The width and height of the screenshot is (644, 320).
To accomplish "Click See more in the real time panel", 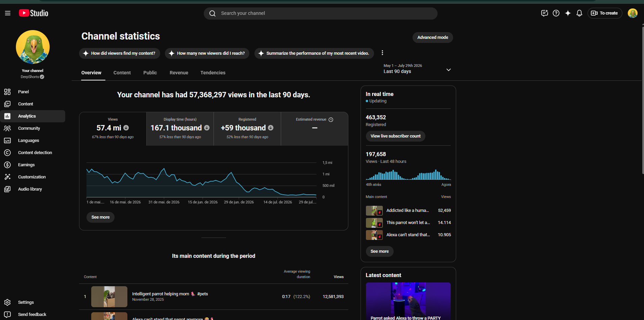I will pos(380,251).
